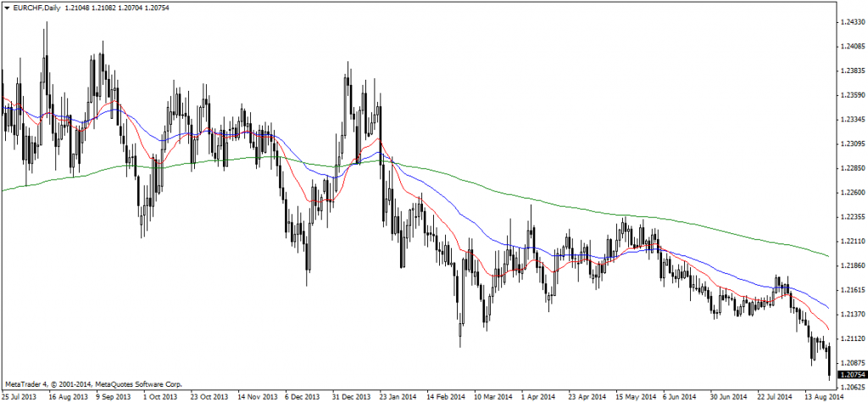The height and width of the screenshot is (403, 868).
Task: Click the 31 Dec 2013 date label
Action: (352, 397)
